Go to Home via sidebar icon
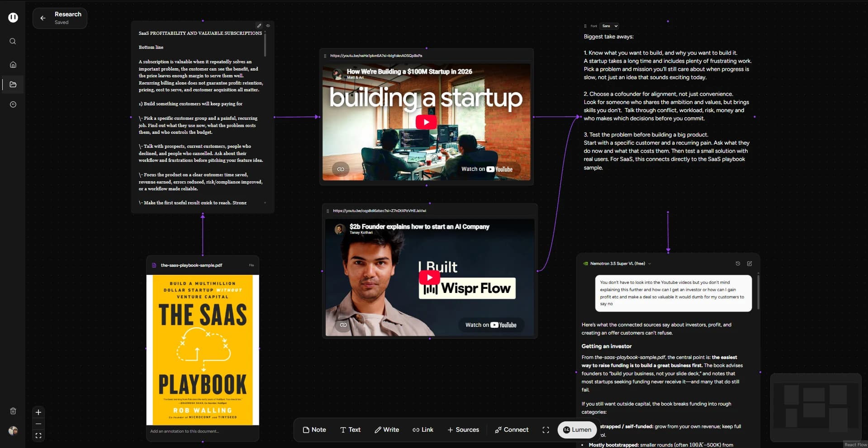Viewport: 868px width, 448px height. [13, 65]
